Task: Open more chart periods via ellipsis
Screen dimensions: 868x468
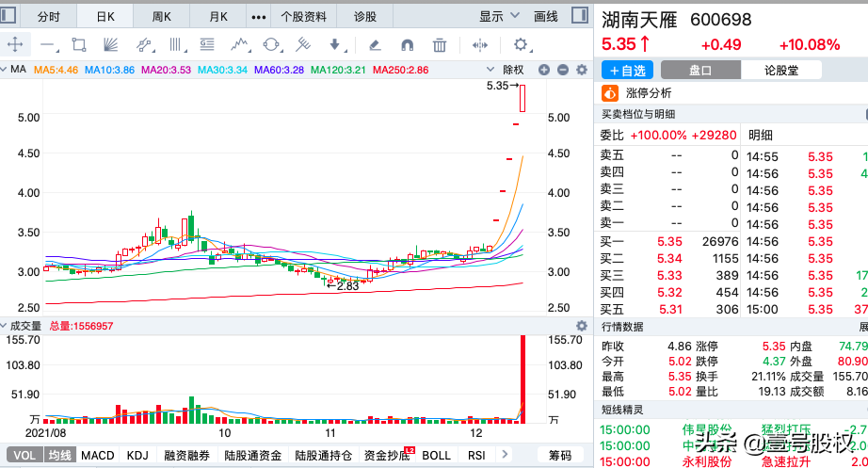Action: (259, 17)
